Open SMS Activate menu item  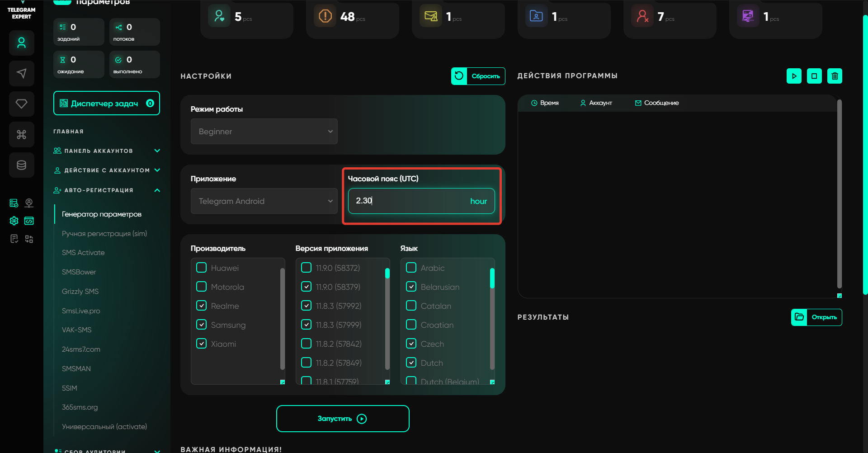coord(83,253)
